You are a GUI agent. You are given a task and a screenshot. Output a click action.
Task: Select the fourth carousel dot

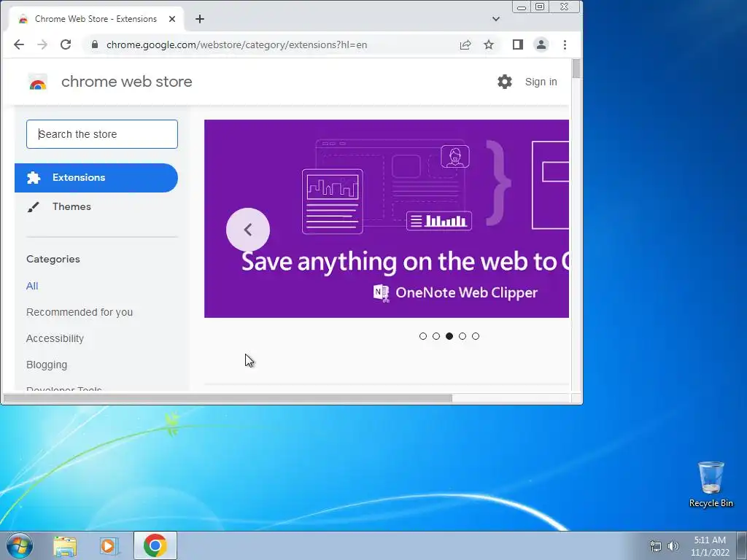tap(462, 336)
